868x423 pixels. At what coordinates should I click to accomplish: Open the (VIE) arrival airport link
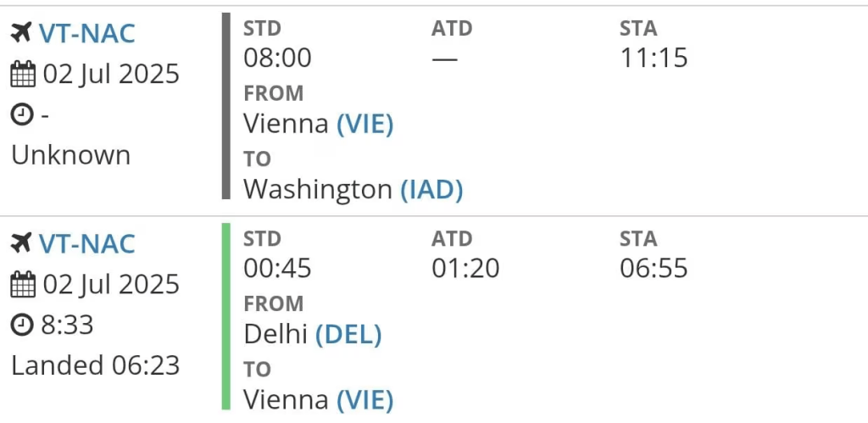(x=365, y=400)
